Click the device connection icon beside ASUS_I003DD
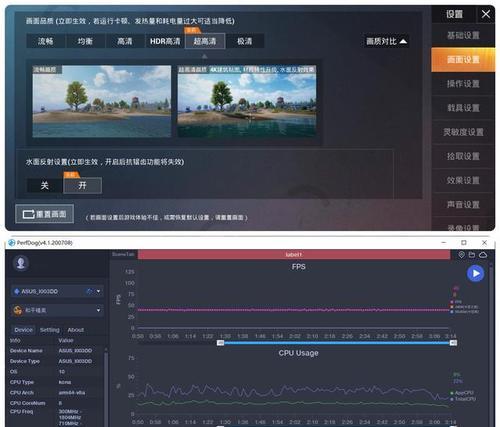The height and width of the screenshot is (427, 500). coord(89,292)
